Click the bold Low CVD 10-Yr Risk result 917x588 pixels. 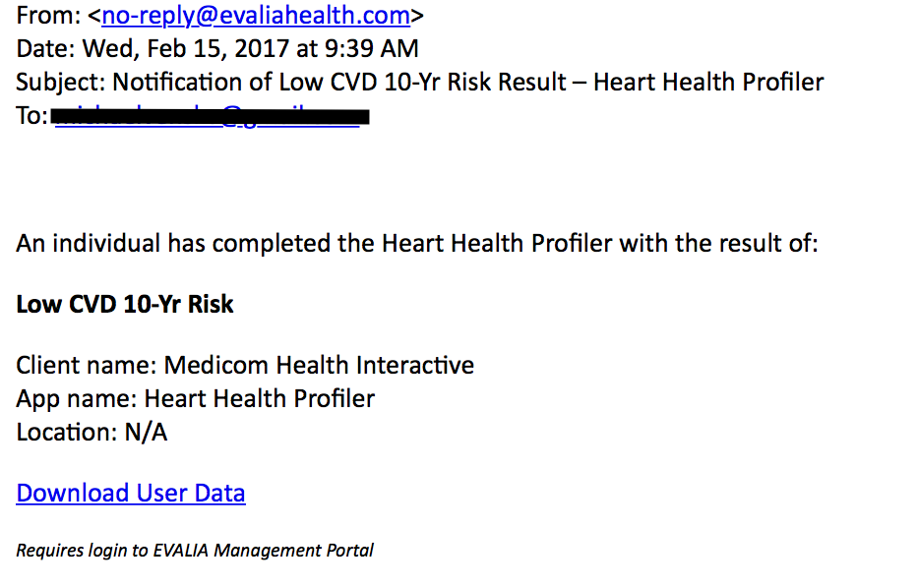[125, 304]
